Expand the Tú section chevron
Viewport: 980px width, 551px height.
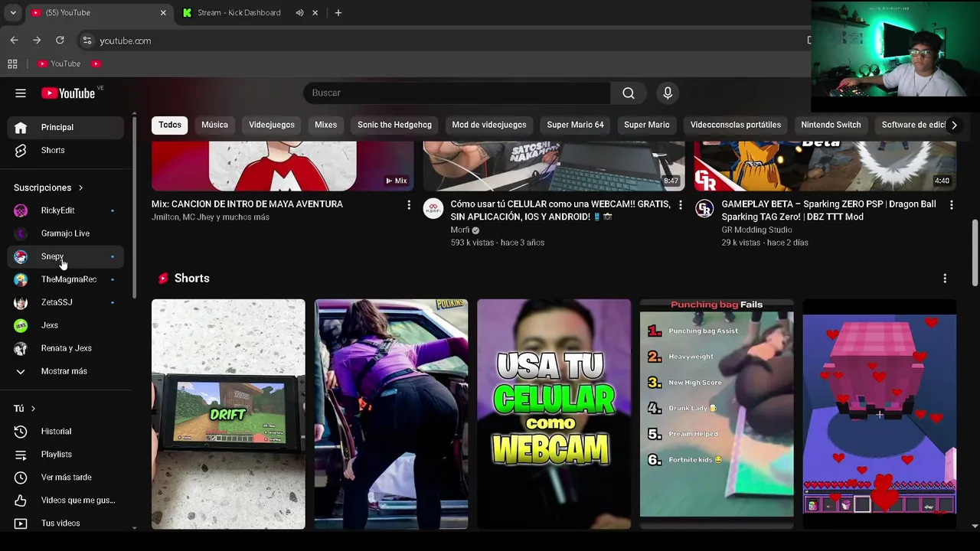click(x=33, y=409)
